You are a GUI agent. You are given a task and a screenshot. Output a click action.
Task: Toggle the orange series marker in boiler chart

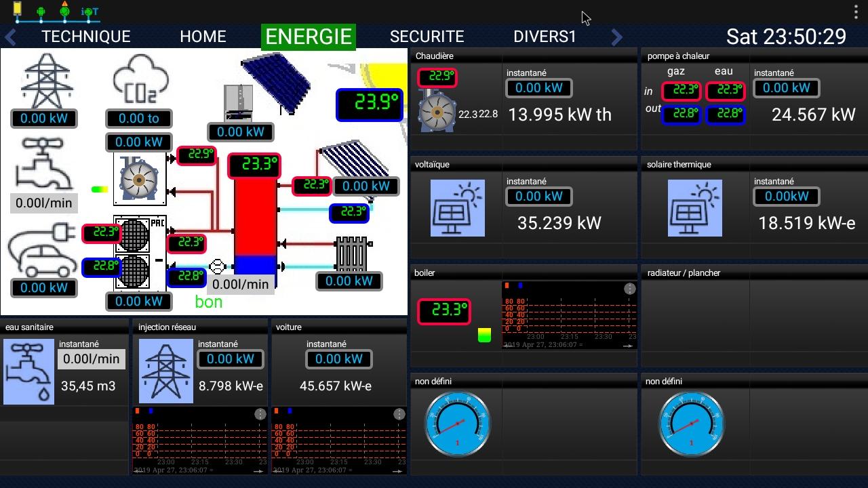pyautogui.click(x=507, y=286)
